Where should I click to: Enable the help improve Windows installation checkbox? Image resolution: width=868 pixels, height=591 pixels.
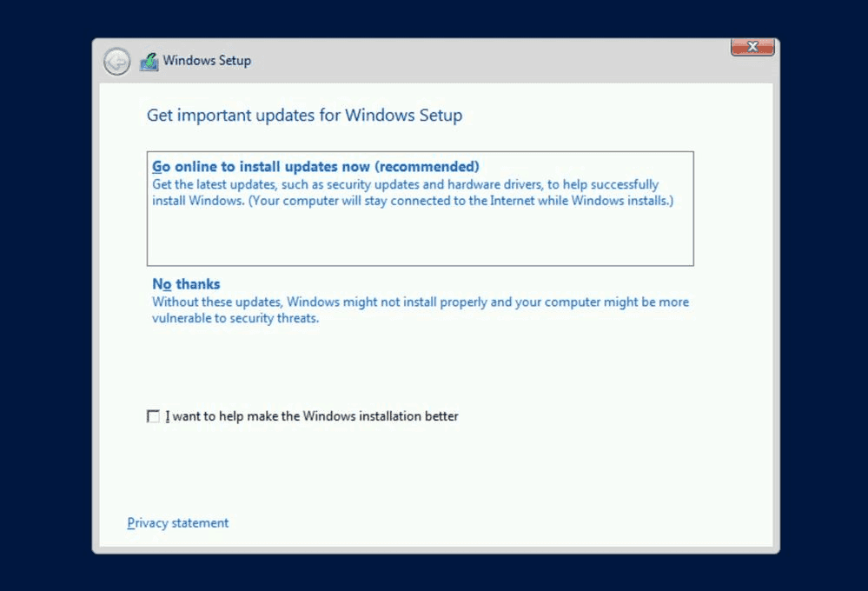[x=154, y=416]
